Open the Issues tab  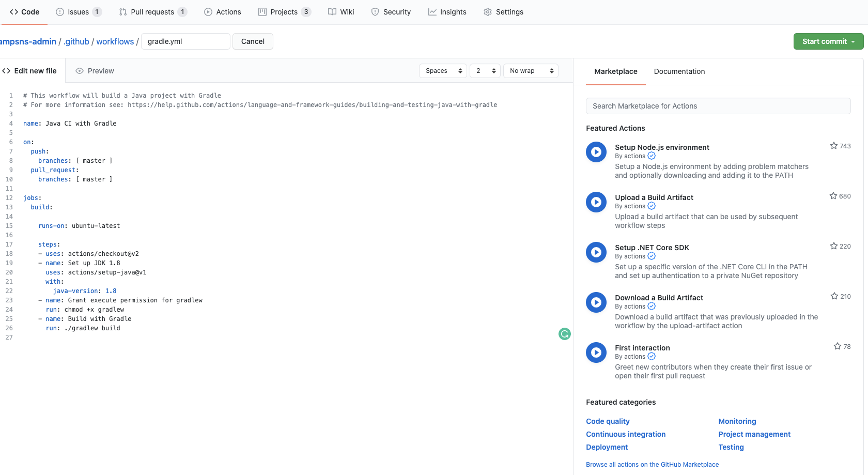point(79,12)
